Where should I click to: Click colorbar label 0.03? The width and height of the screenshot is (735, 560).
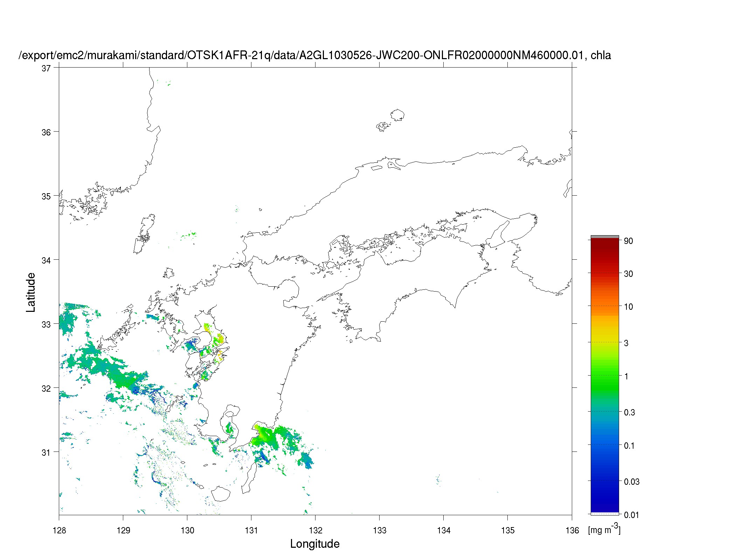pyautogui.click(x=632, y=482)
